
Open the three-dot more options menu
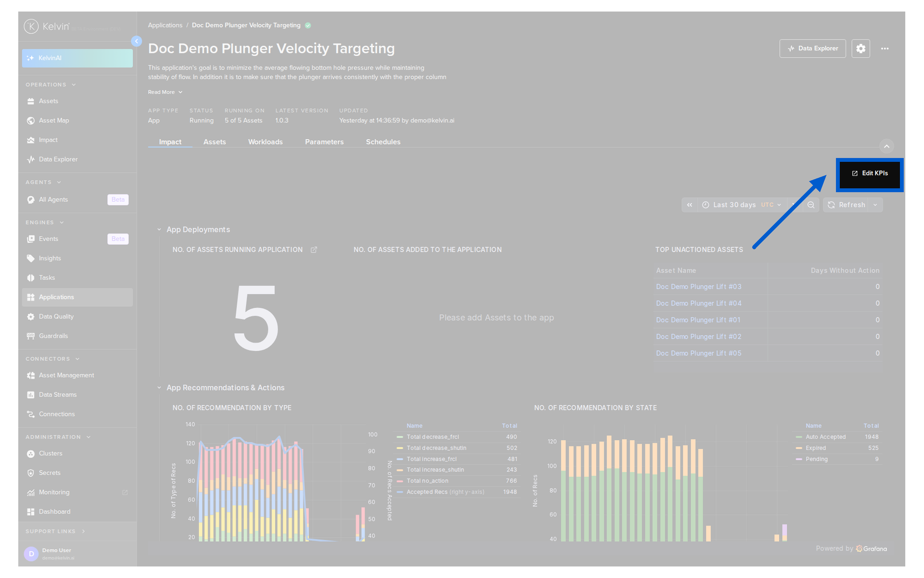coord(885,49)
